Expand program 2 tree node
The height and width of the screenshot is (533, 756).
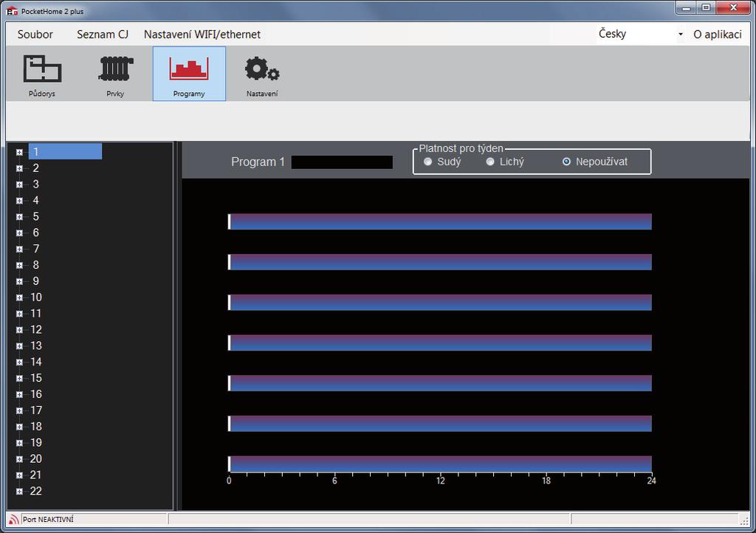pyautogui.click(x=19, y=168)
